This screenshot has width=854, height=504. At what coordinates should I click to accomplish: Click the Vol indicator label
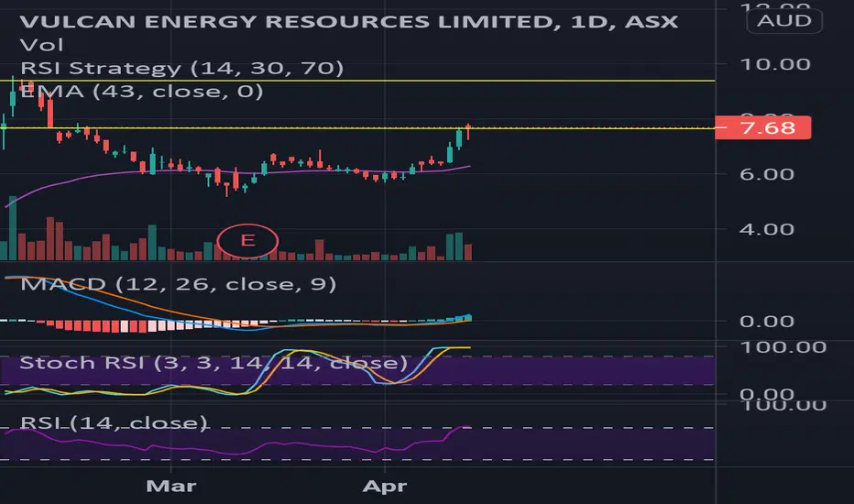tap(41, 45)
